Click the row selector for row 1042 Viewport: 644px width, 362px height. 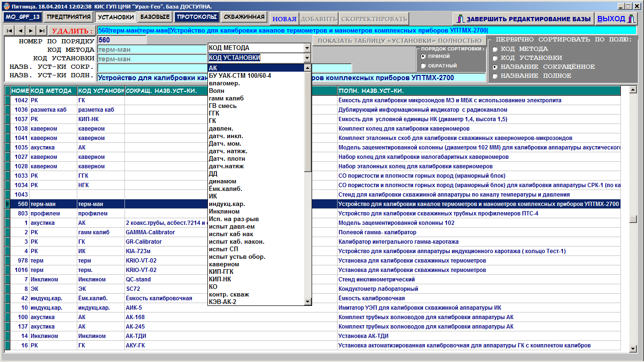pyautogui.click(x=7, y=100)
